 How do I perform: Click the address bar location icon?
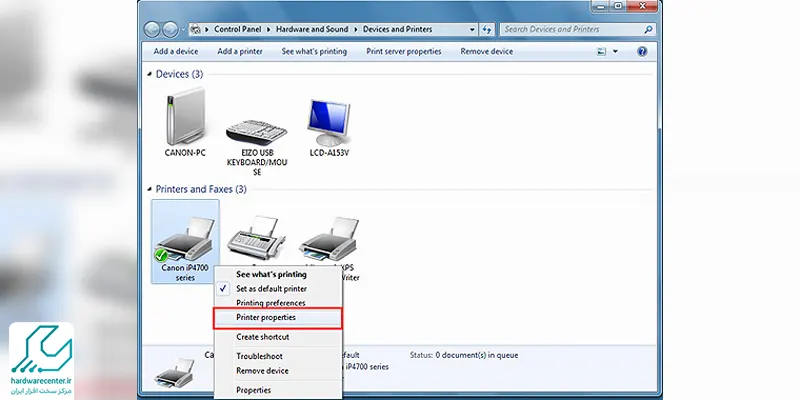pos(196,30)
